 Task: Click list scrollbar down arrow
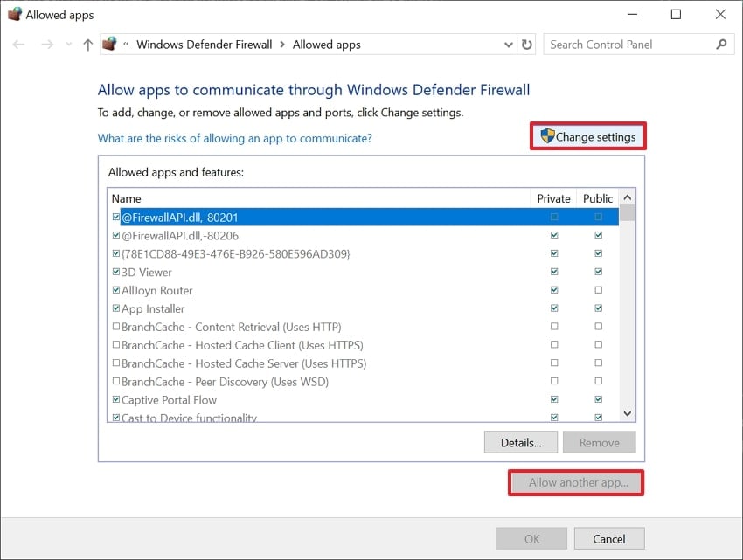(628, 413)
